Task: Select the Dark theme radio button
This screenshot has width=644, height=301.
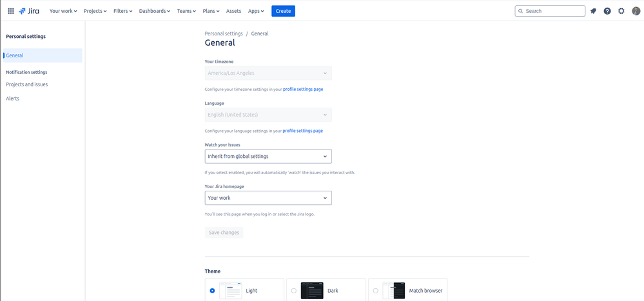Action: (294, 290)
